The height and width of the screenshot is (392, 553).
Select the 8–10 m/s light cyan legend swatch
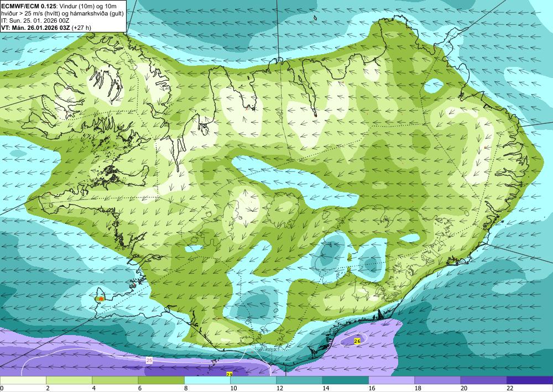(x=207, y=380)
